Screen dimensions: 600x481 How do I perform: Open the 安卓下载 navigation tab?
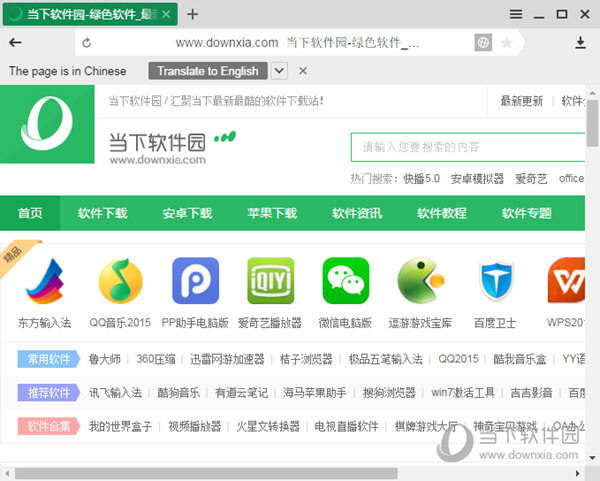point(187,213)
